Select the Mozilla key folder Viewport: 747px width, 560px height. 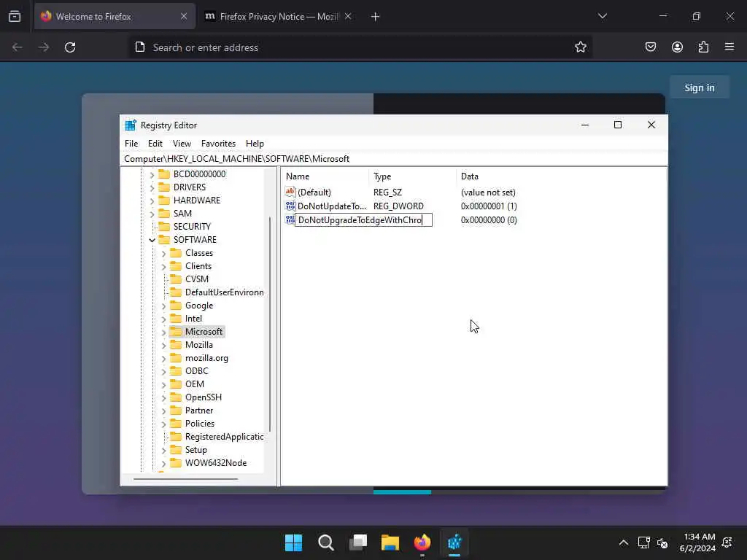(192, 345)
